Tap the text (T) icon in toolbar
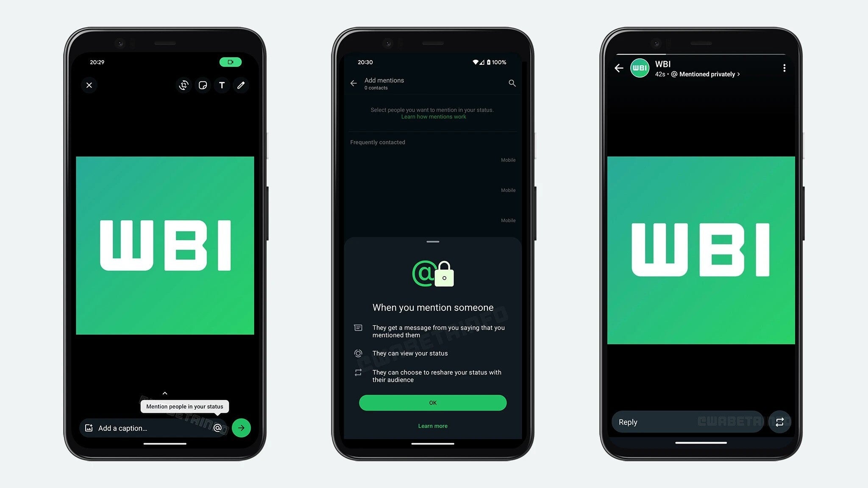The width and height of the screenshot is (868, 488). point(221,85)
